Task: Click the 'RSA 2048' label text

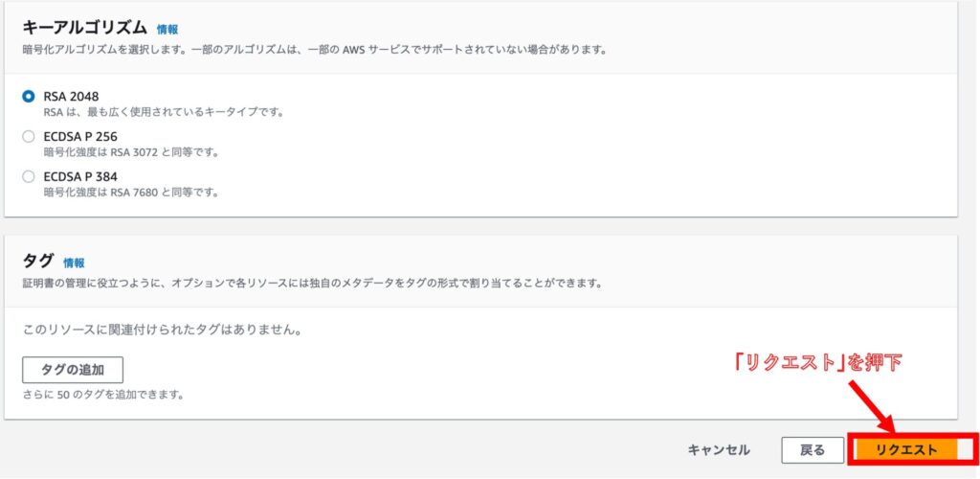Action: pos(71,97)
